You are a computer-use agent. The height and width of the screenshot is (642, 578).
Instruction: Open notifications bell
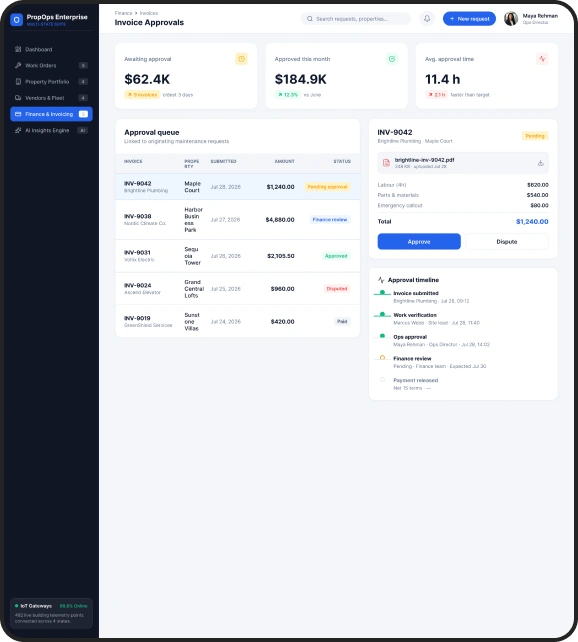tap(427, 19)
